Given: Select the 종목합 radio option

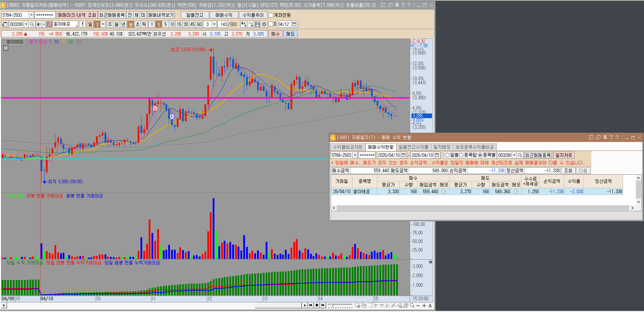Looking at the screenshot, I should pyautogui.click(x=461, y=155).
